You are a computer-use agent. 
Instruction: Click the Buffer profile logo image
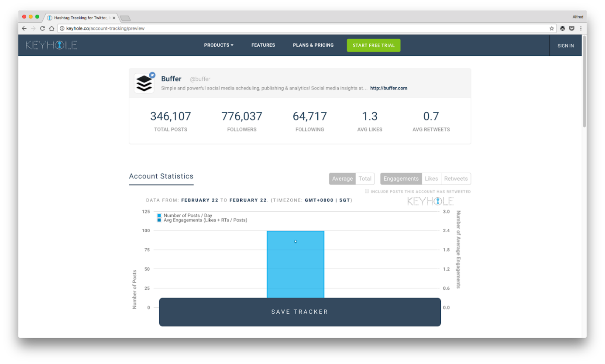[x=144, y=83]
